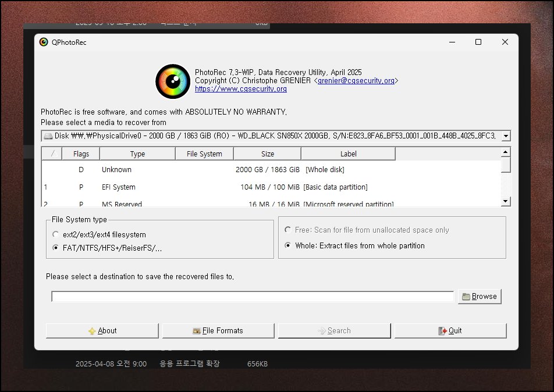This screenshot has height=392, width=554.
Task: Click the partition number sort column header
Action: 52,154
